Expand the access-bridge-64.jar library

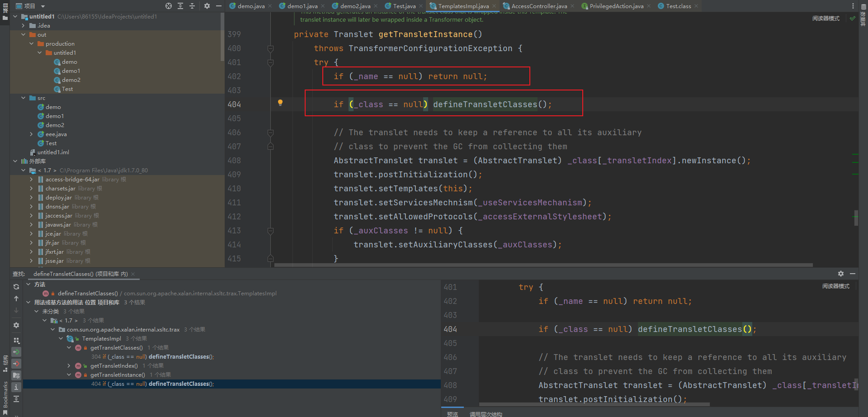click(31, 179)
